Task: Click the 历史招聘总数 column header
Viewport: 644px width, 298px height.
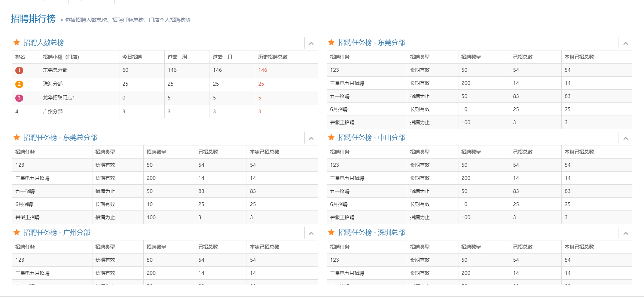Action: pyautogui.click(x=273, y=57)
